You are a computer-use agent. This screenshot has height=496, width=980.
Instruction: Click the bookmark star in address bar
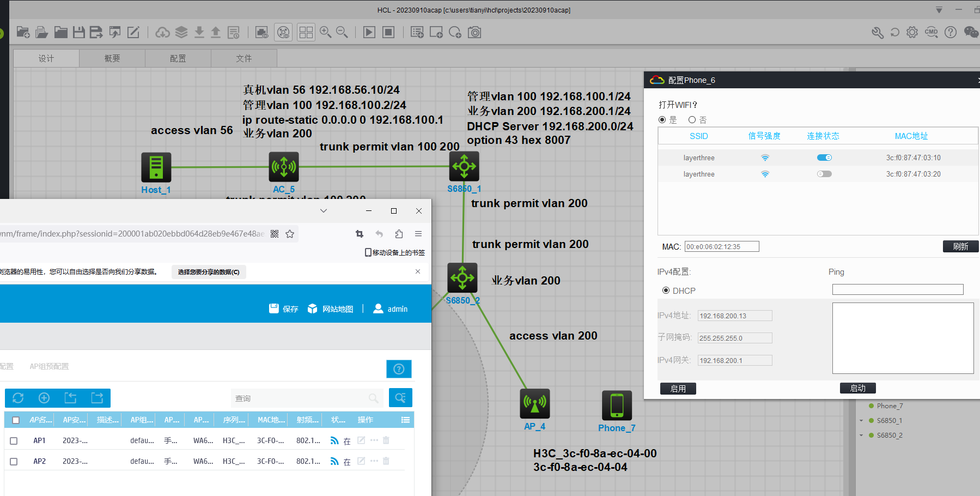[x=290, y=234]
